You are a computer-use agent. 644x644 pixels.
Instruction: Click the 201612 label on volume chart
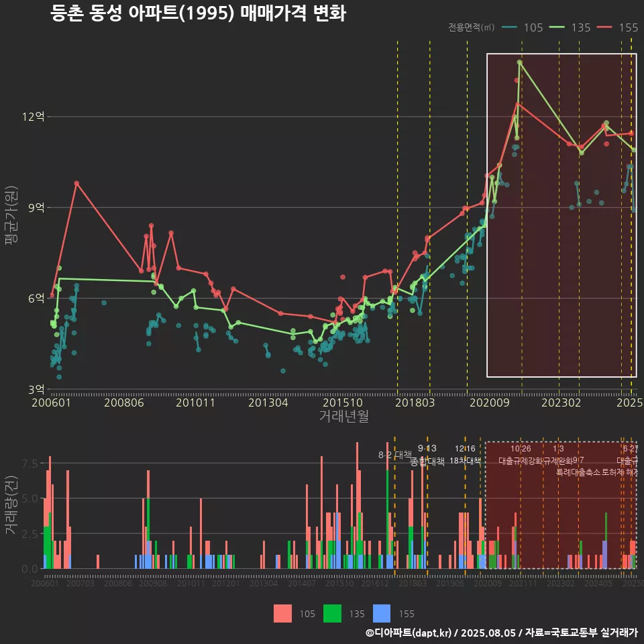374,583
